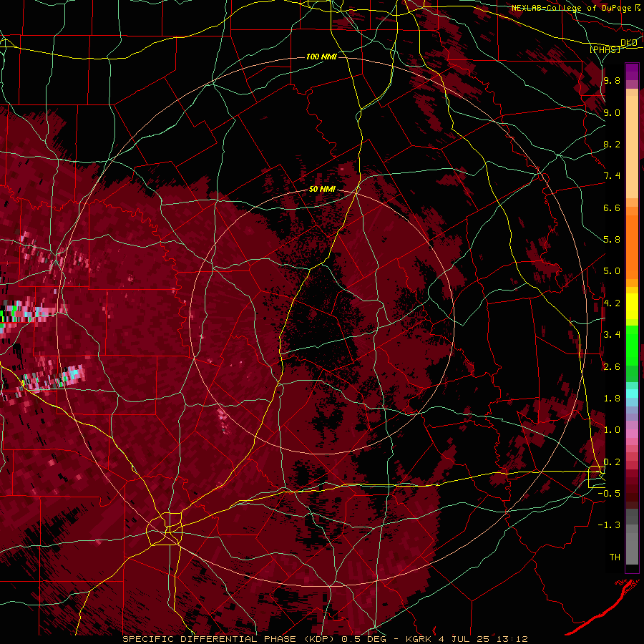Click the 1.0 scale value

pos(612,430)
